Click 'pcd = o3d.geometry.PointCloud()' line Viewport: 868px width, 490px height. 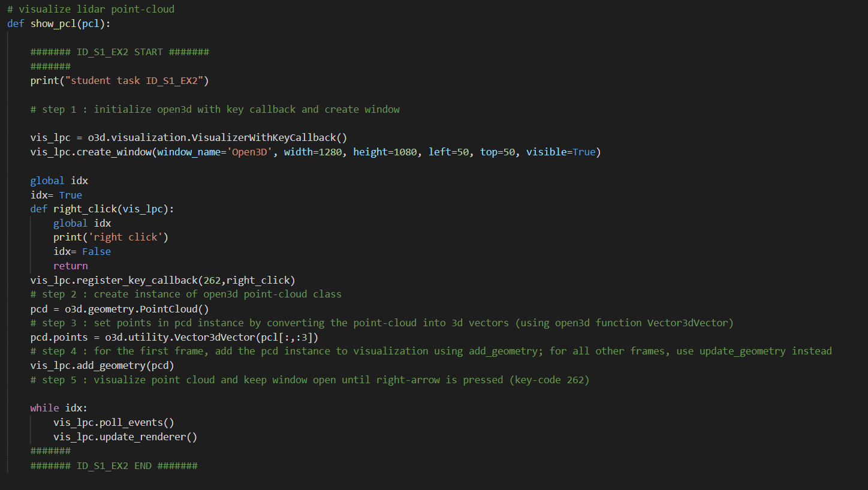coord(120,309)
